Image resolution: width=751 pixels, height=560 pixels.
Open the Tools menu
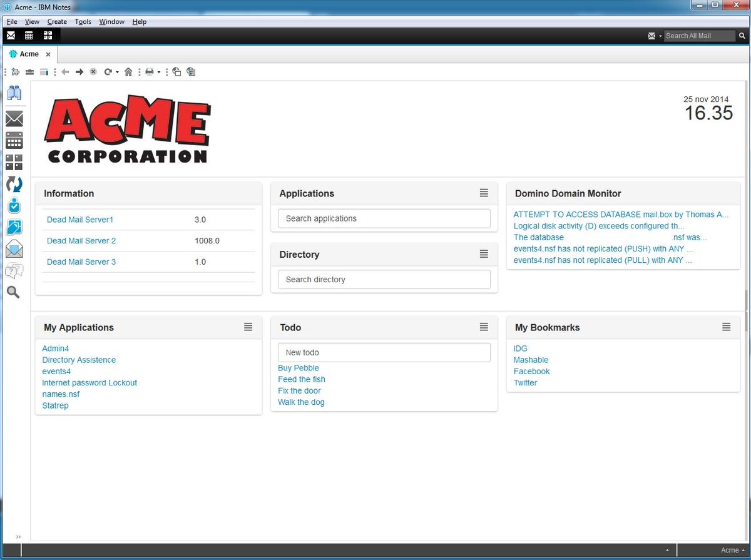83,21
